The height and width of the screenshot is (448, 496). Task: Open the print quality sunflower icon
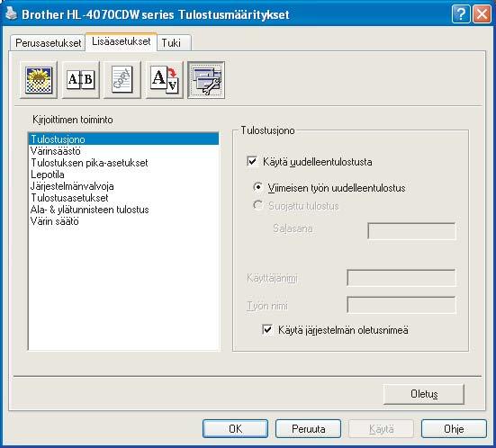(x=39, y=80)
